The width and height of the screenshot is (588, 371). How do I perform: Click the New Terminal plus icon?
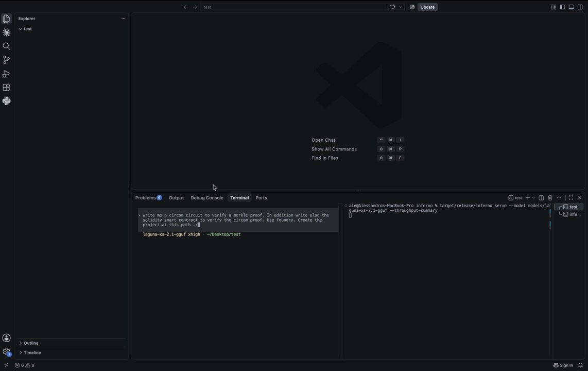point(528,198)
